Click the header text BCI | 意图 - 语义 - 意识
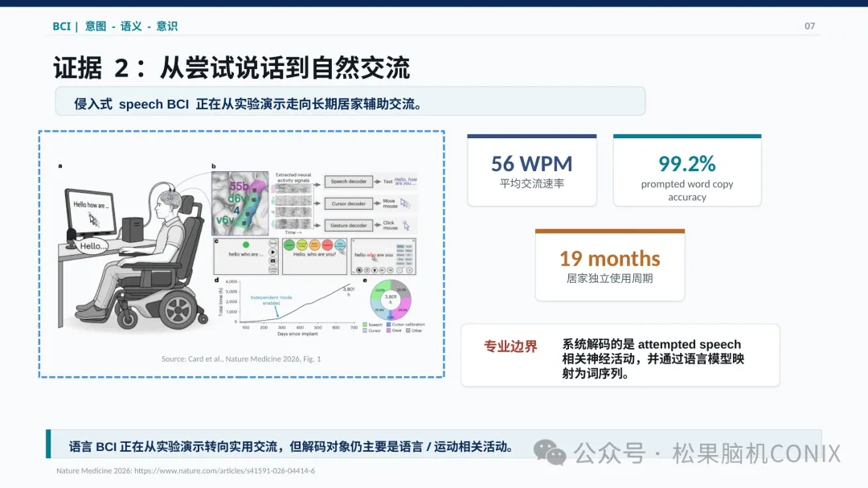868x488 pixels. (115, 26)
